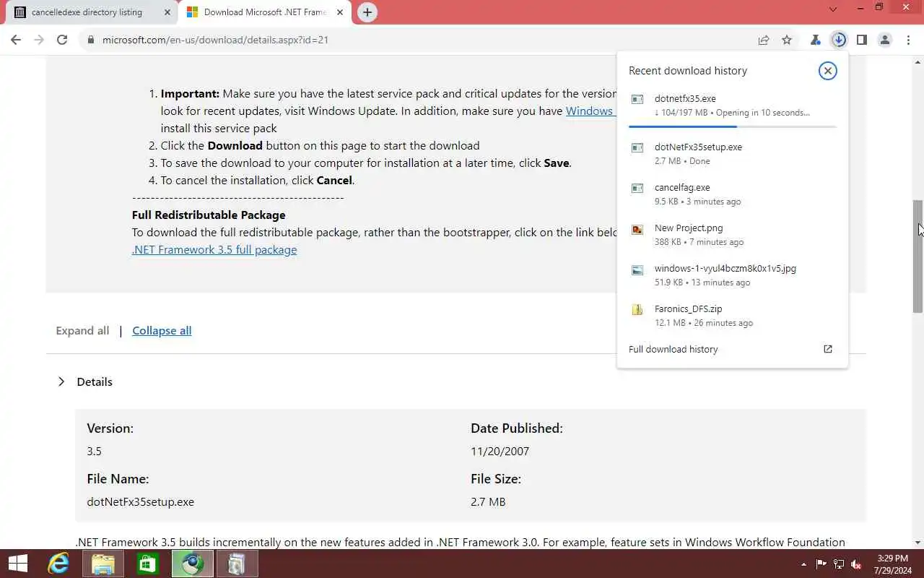Open windows-1-vyul4bczm8k0x1v5.jpg download entry
The image size is (924, 578).
point(732,275)
